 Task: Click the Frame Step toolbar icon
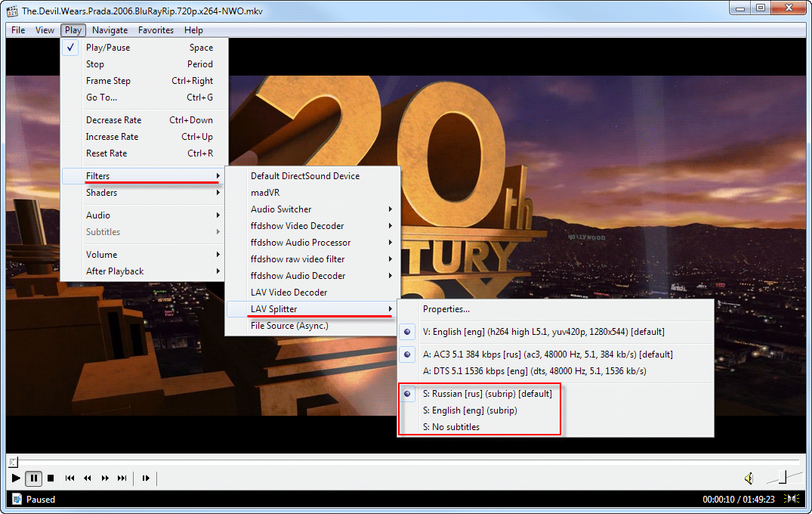coord(146,478)
